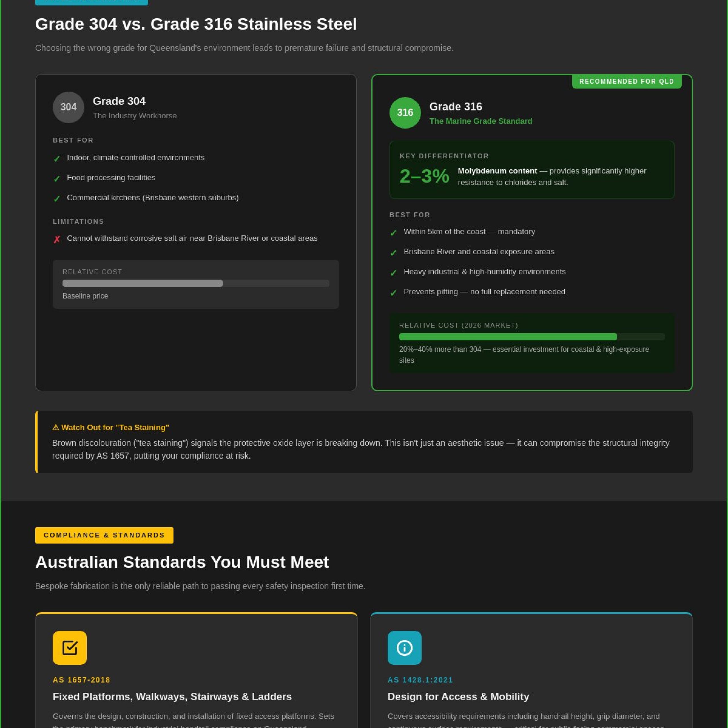728x728 pixels.
Task: Click the checkmark beside Within 5km of the coast
Action: click(393, 233)
